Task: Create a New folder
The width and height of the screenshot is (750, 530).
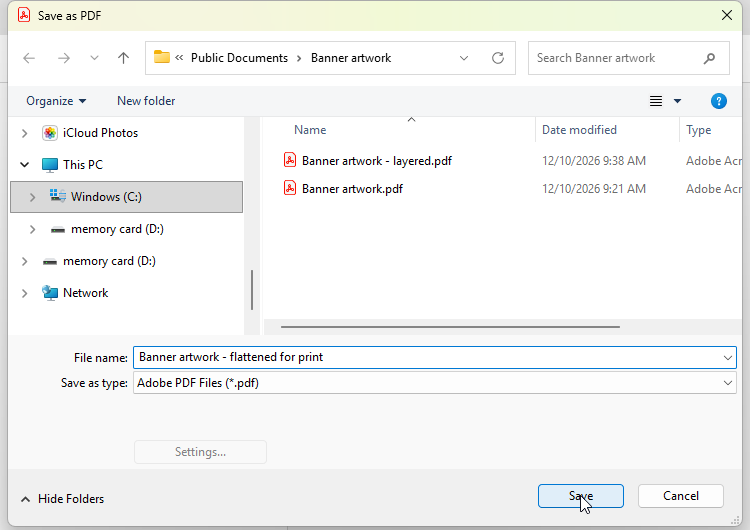Action: [146, 101]
